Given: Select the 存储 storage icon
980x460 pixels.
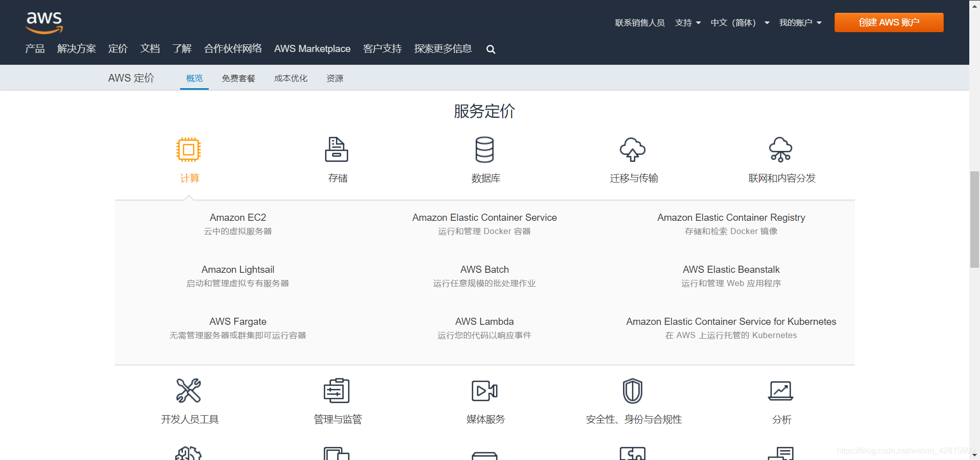Looking at the screenshot, I should tap(337, 149).
